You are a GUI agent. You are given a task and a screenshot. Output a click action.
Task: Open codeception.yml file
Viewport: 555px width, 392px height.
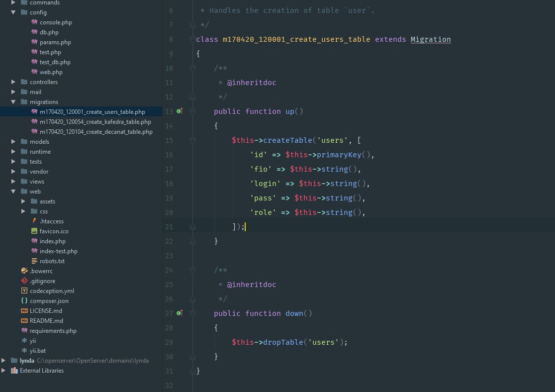[52, 291]
